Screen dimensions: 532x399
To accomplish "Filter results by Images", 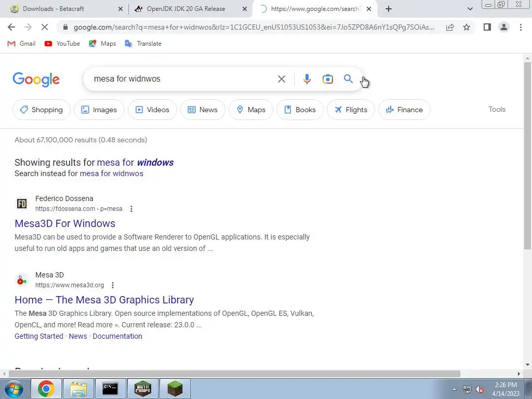I will [x=99, y=110].
